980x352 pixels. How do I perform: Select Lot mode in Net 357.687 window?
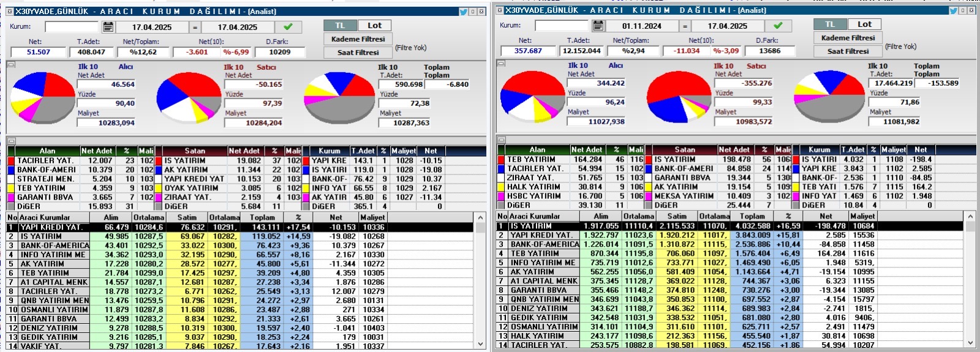tap(864, 24)
